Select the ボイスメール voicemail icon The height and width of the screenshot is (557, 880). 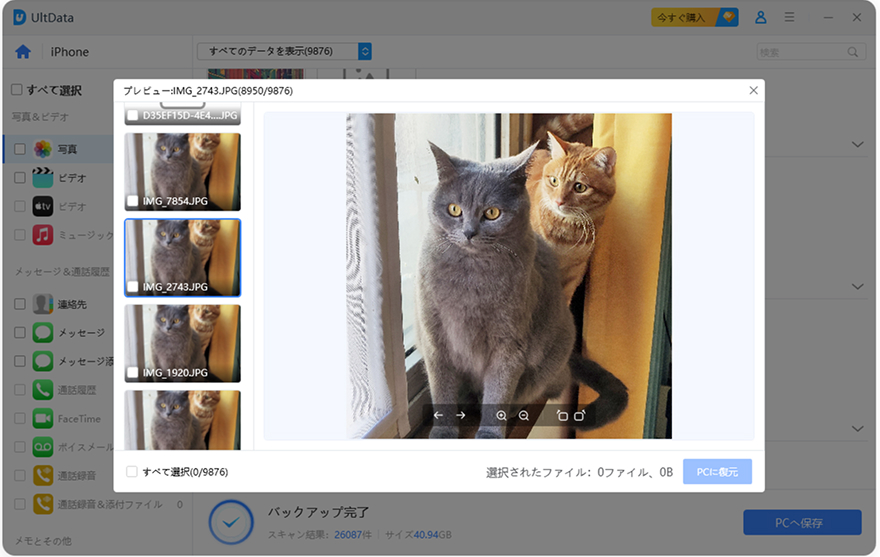pyautogui.click(x=43, y=447)
